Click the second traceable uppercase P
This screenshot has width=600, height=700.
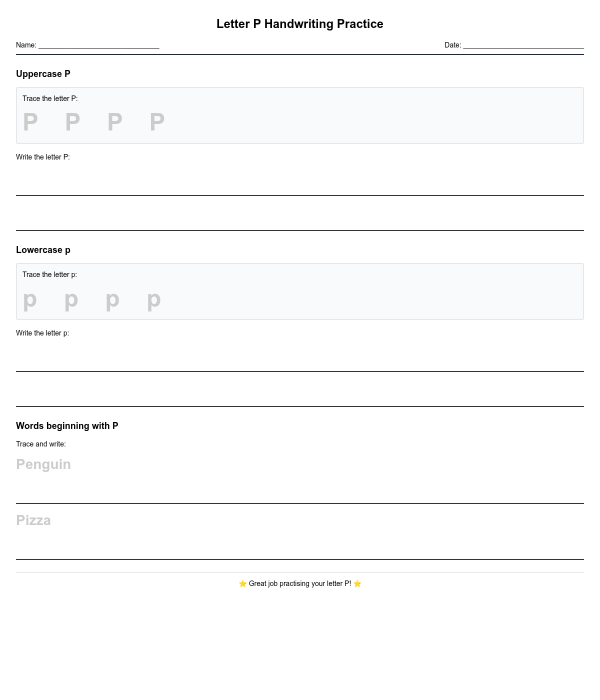coord(72,121)
